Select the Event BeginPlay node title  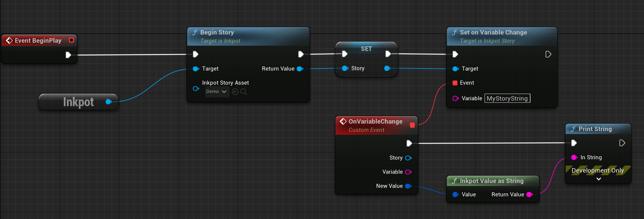pyautogui.click(x=38, y=40)
